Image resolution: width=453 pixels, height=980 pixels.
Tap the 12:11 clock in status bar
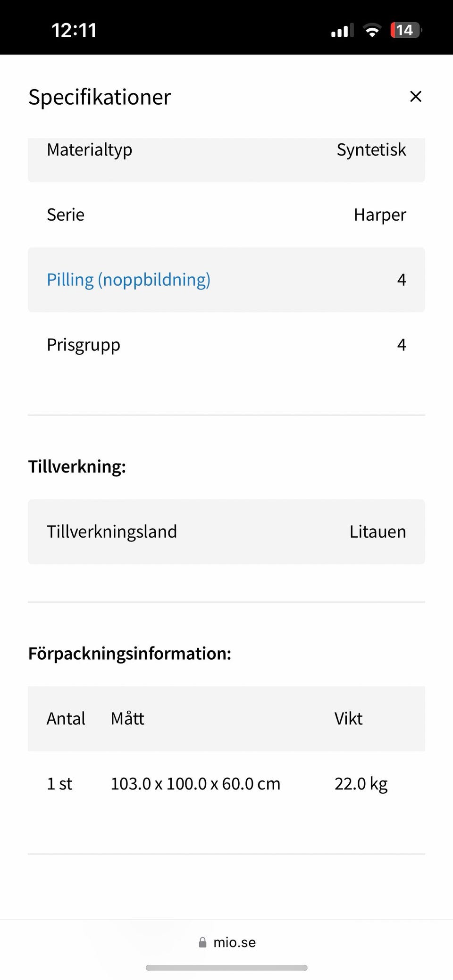(x=74, y=31)
